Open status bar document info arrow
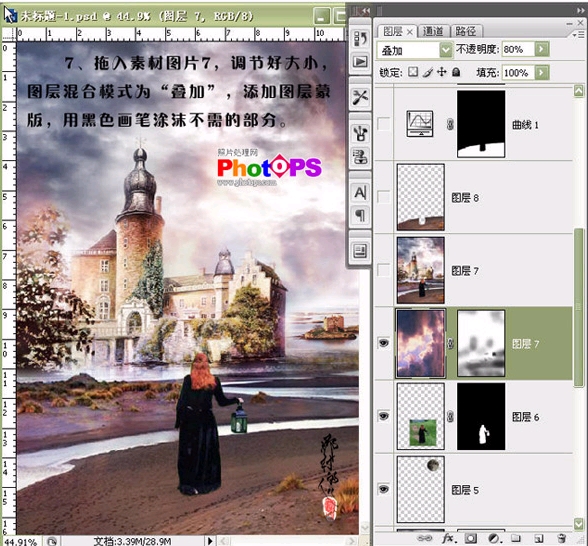The width and height of the screenshot is (588, 546). pyautogui.click(x=210, y=541)
